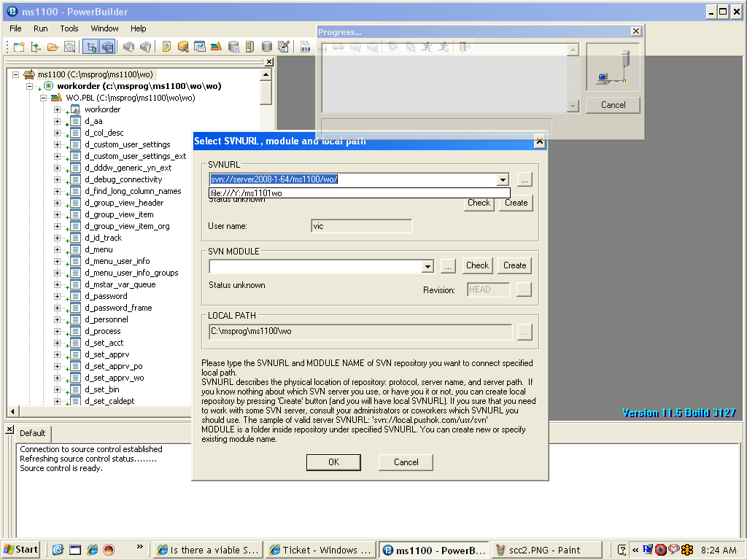Open the Clip window toolbar icon

coord(200,47)
